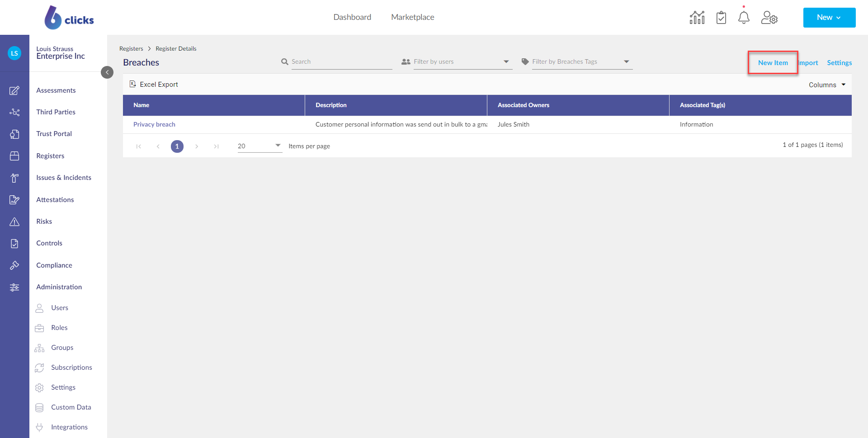Click the Users person icon
The height and width of the screenshot is (438, 868).
pos(39,308)
